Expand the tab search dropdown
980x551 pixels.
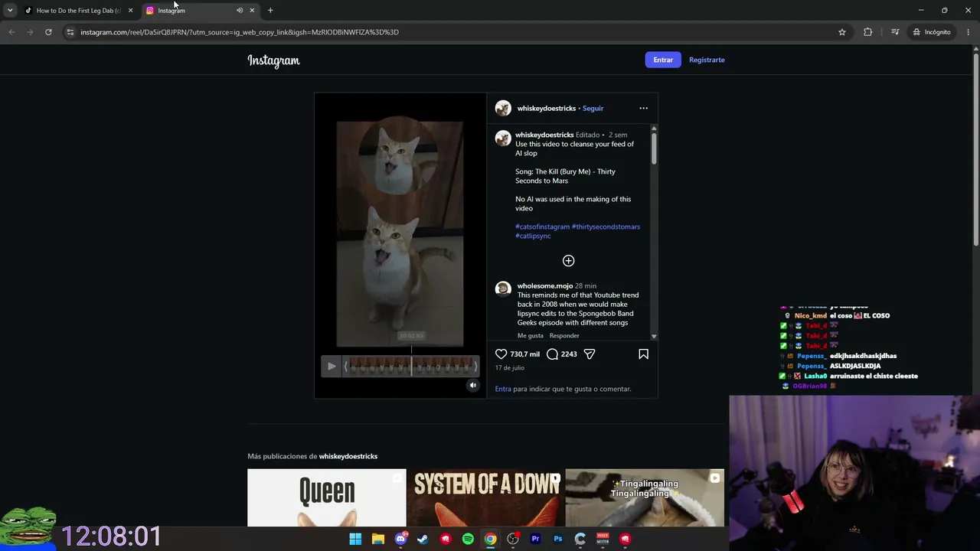[10, 11]
